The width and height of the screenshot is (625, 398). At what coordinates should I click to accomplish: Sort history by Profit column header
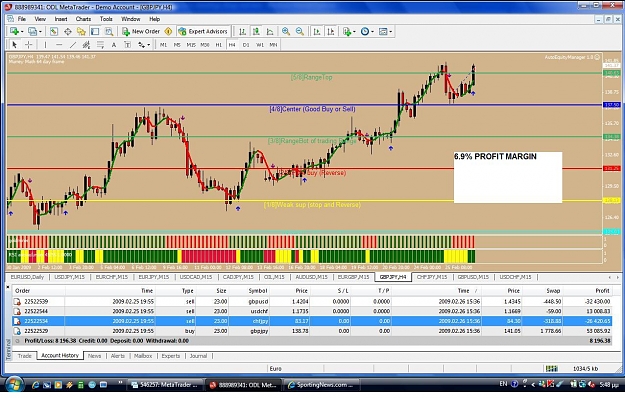click(602, 291)
